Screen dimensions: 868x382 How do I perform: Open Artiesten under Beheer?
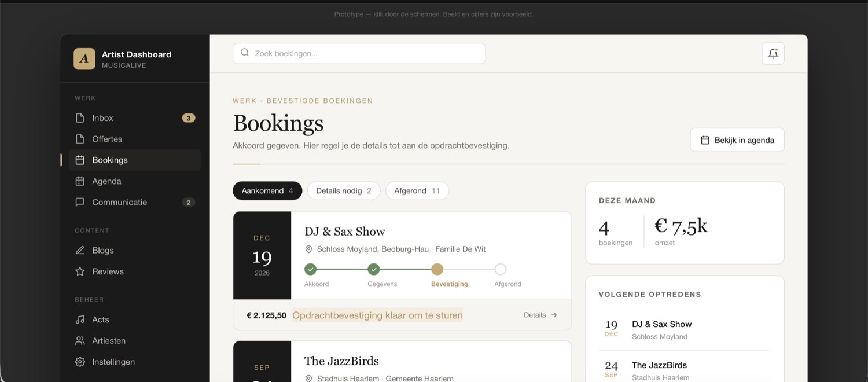click(135, 341)
